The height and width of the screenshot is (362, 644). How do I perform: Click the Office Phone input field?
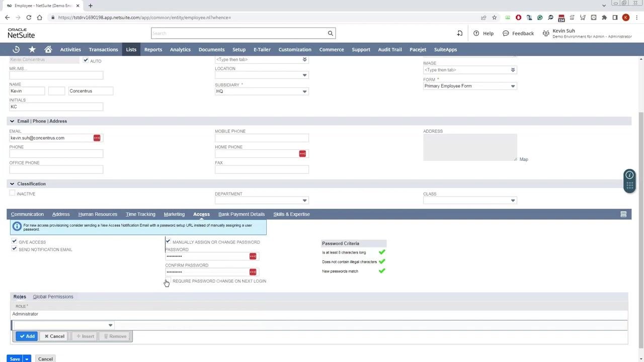coord(56,169)
